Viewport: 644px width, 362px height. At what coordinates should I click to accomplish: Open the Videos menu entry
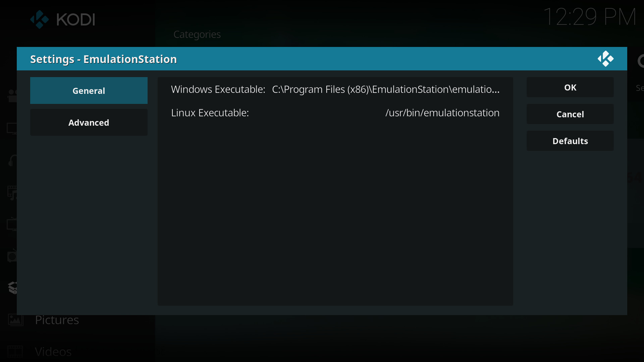coord(53,352)
